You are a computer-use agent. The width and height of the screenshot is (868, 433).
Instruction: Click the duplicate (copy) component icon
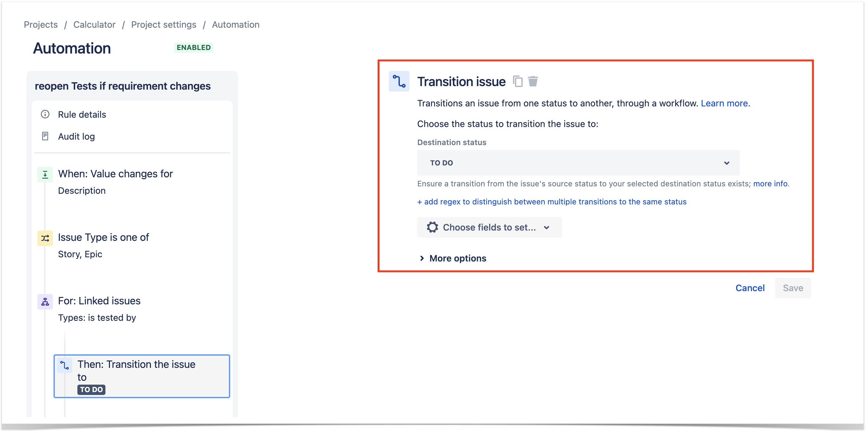click(518, 82)
